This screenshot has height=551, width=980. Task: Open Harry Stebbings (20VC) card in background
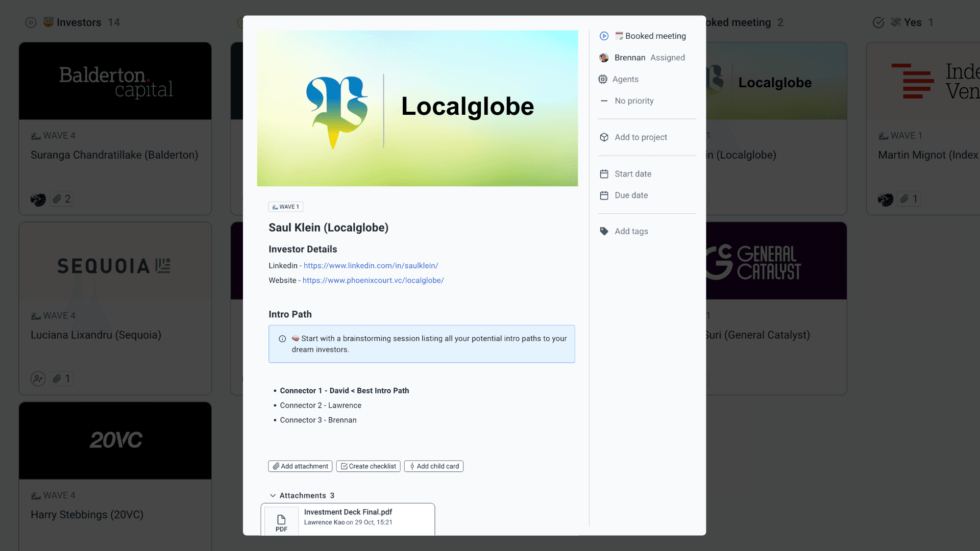pos(115,476)
